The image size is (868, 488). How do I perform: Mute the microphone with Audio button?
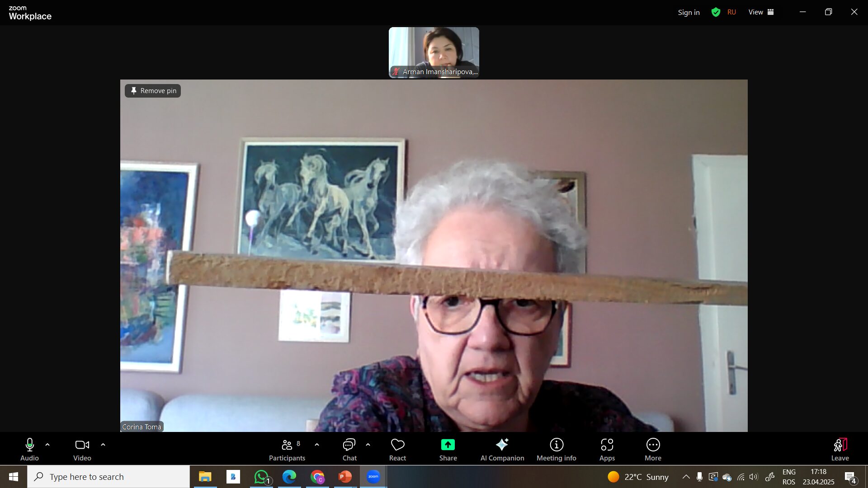29,450
